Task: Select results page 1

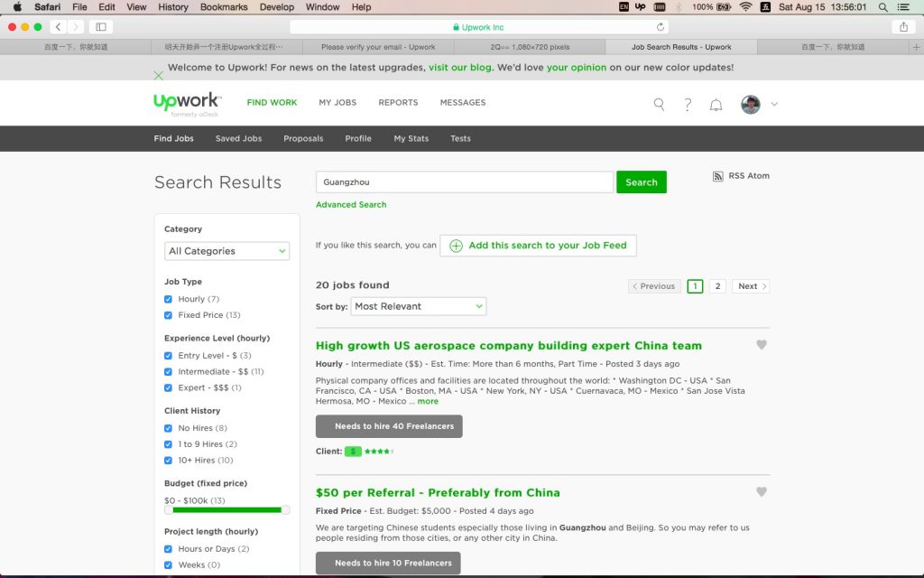Action: coord(695,286)
